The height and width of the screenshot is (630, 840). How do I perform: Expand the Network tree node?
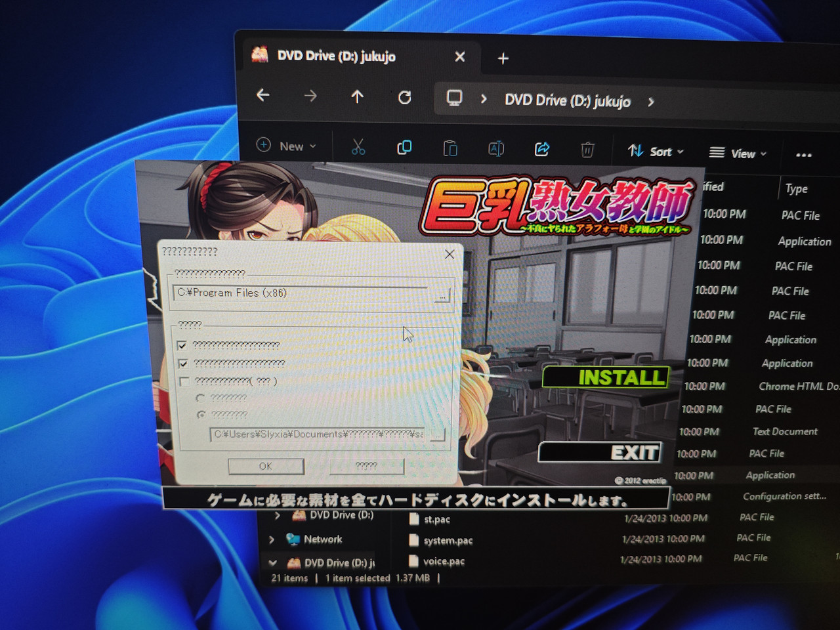click(x=272, y=539)
